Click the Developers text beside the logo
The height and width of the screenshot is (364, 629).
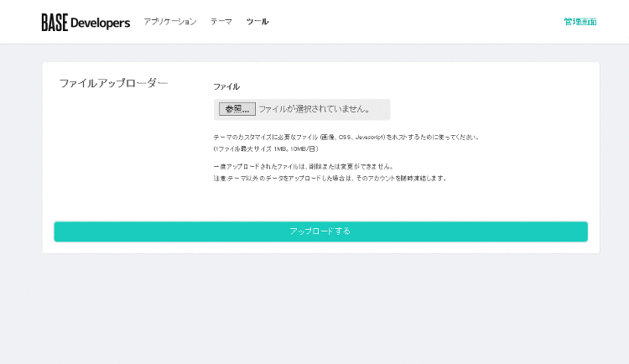click(x=101, y=23)
